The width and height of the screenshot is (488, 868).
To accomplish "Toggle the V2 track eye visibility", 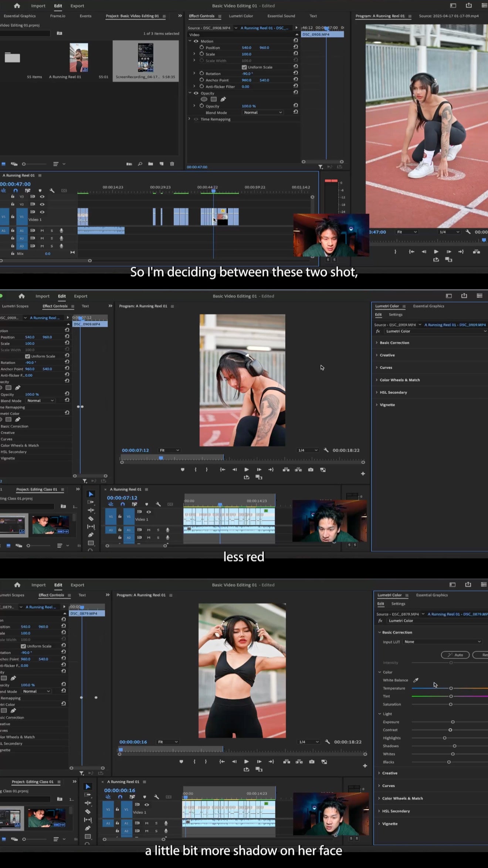I will pyautogui.click(x=42, y=204).
